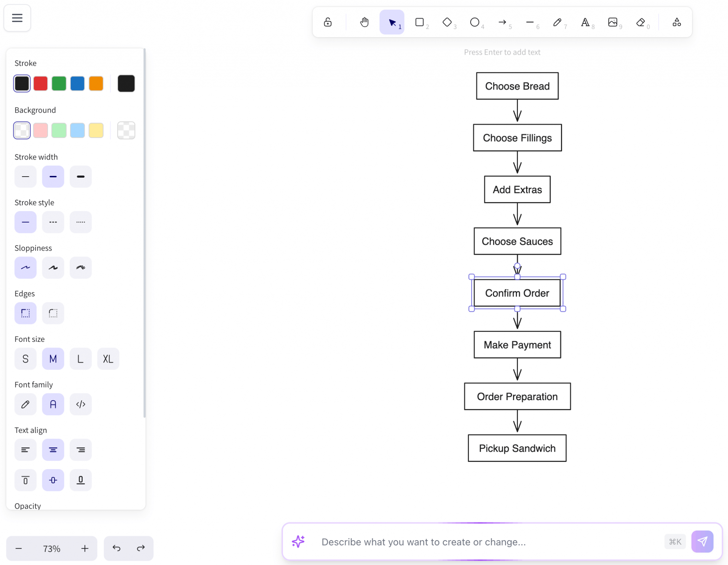Pick the freehand Draw tool
Viewport: 728px width, 565px height.
tap(557, 22)
